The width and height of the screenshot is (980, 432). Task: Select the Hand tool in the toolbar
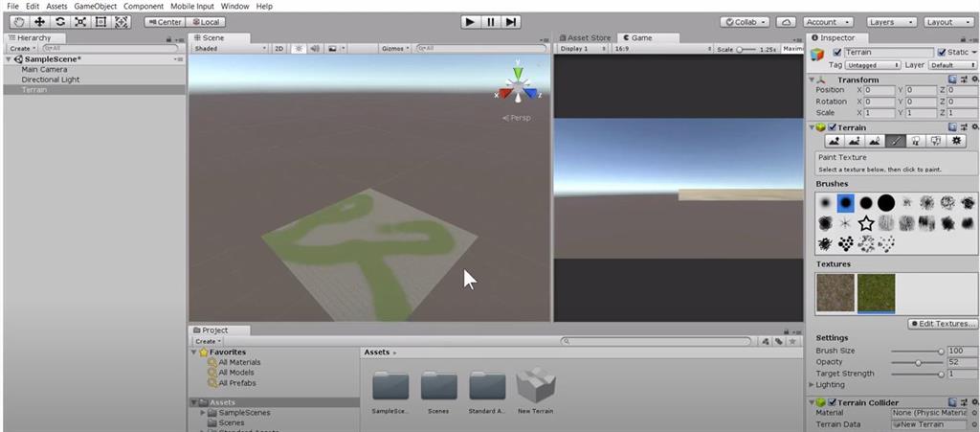click(19, 22)
